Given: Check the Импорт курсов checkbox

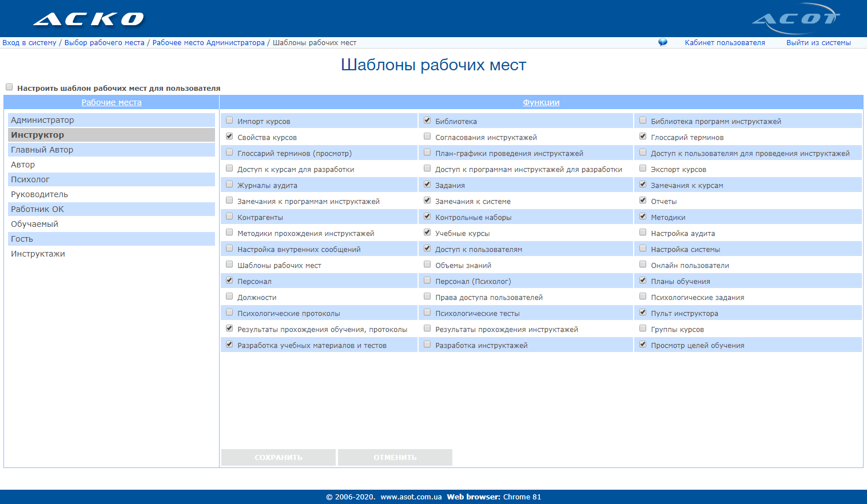Looking at the screenshot, I should [229, 121].
